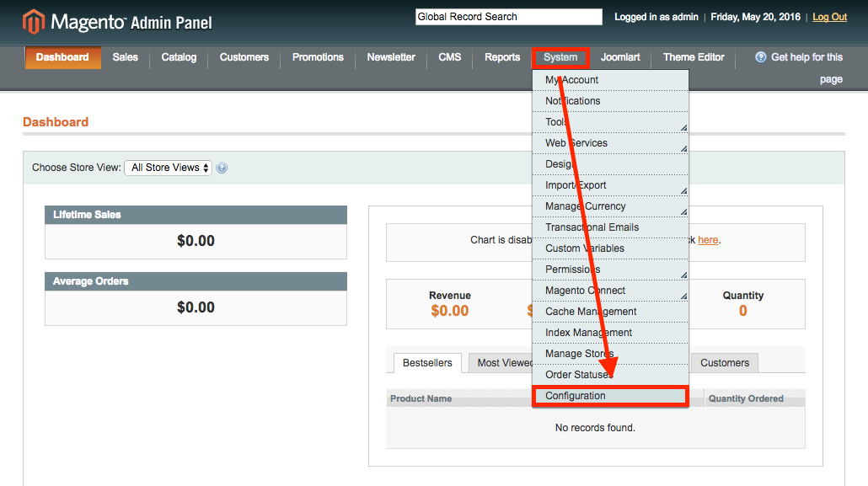Select Notifications menu item

pyautogui.click(x=610, y=101)
